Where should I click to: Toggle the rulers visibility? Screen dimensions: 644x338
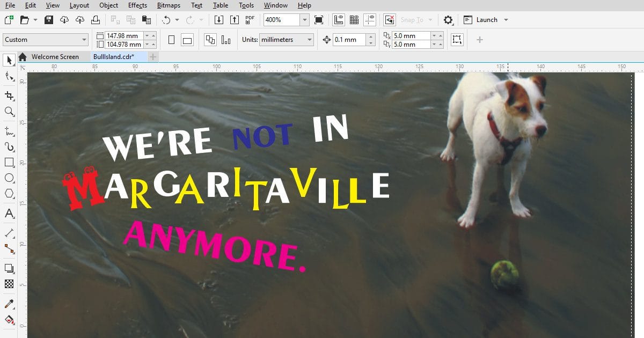pyautogui.click(x=339, y=19)
